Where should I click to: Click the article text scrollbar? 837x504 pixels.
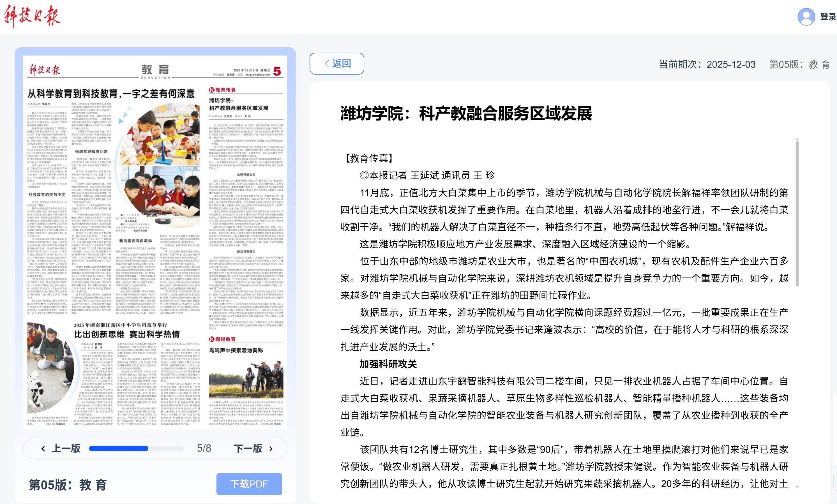(x=797, y=214)
